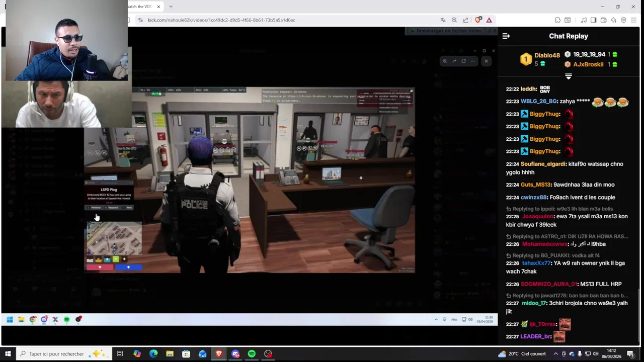644x362 pixels.
Task: Click the pop-out icon in video overlay toolbar
Action: click(x=463, y=61)
